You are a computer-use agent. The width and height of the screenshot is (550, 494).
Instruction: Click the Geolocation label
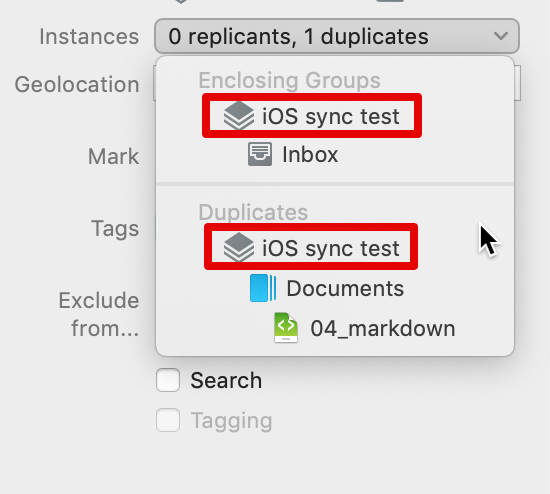point(77,85)
